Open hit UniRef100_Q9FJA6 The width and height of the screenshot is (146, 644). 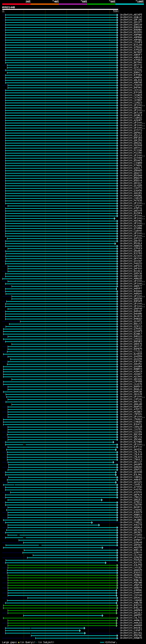pos(131,20)
